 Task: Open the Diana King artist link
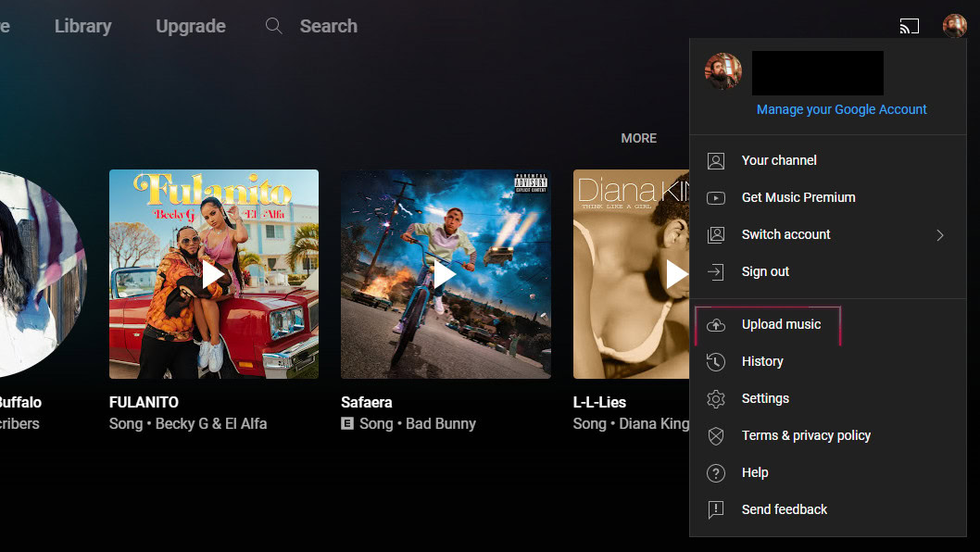[654, 424]
